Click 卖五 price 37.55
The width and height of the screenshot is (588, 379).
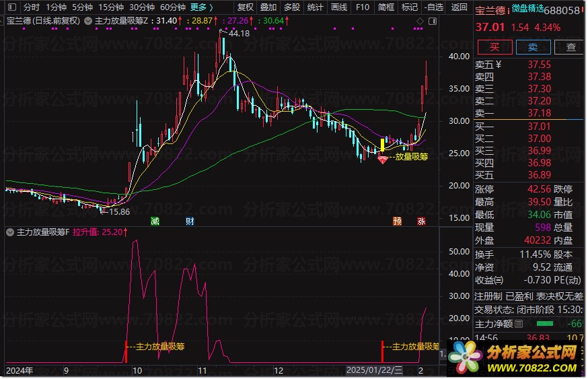[540, 65]
